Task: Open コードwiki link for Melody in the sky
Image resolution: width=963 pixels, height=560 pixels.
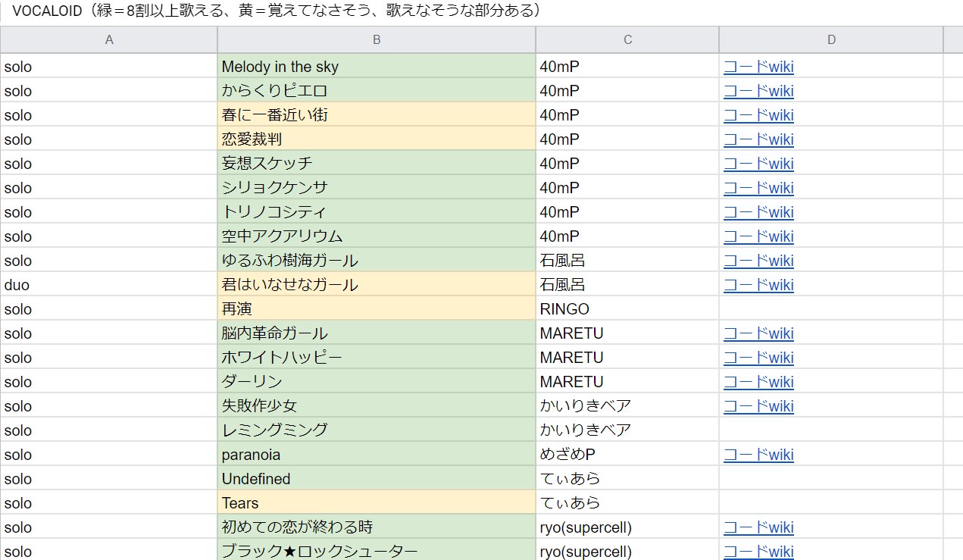Action: (758, 67)
